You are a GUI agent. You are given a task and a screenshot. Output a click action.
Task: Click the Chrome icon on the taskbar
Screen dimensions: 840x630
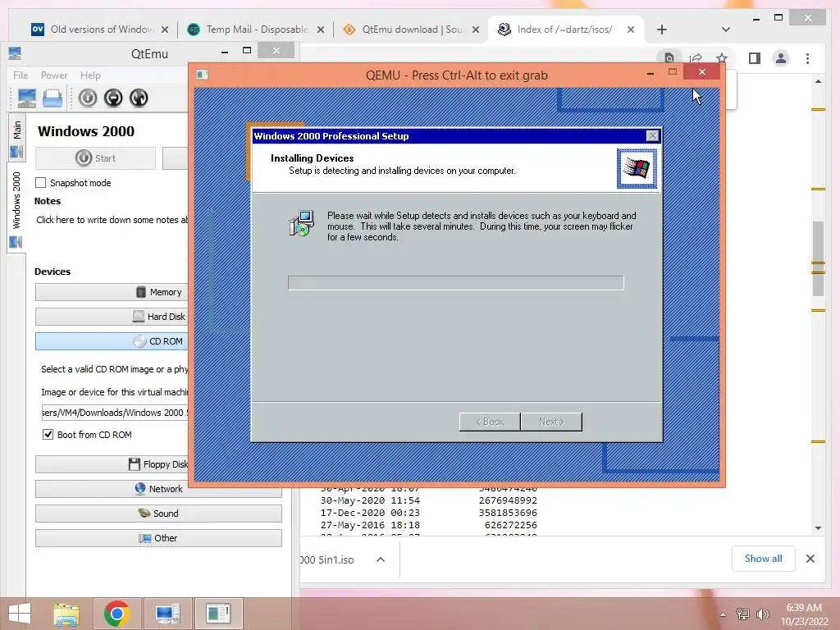click(116, 614)
